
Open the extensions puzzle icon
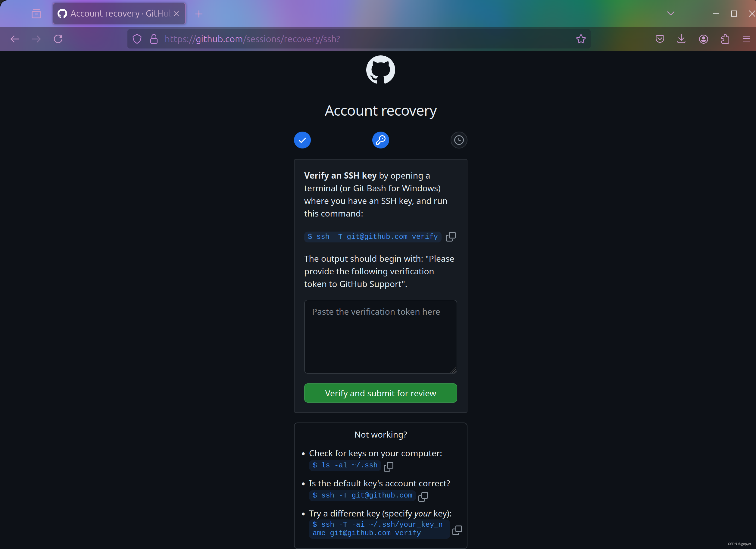(725, 39)
